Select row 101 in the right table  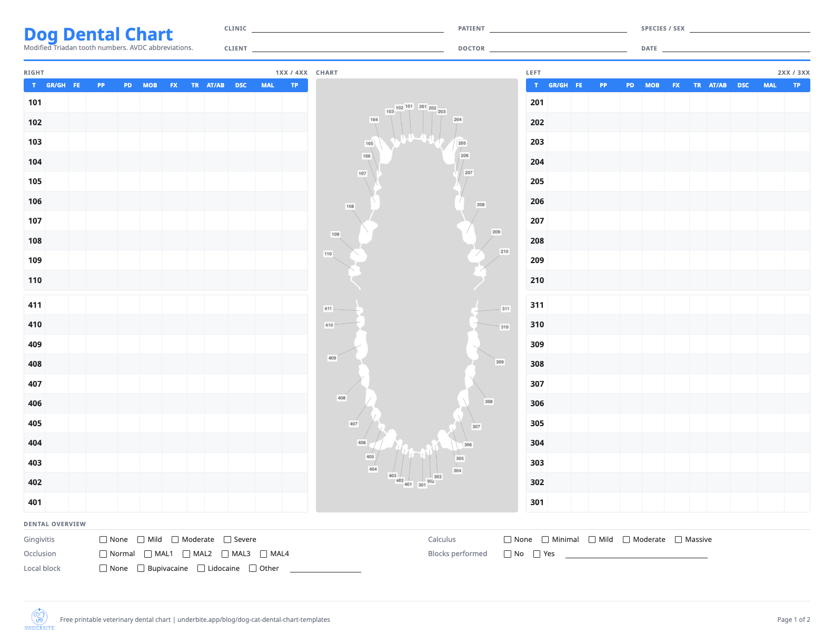click(166, 103)
